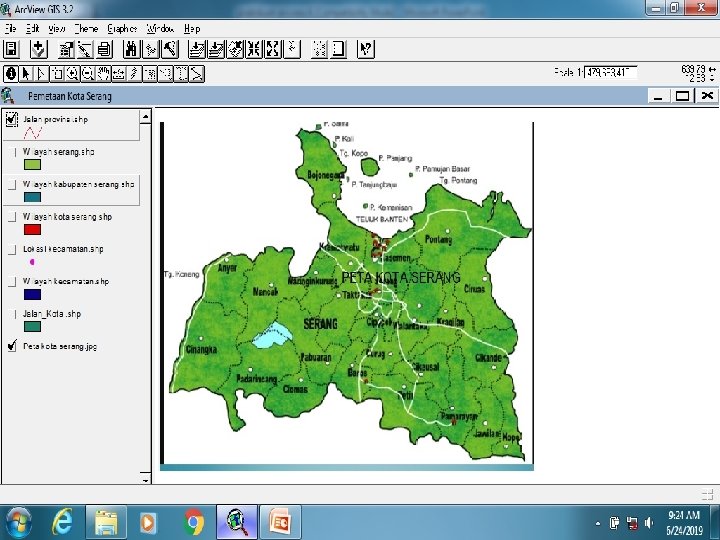The height and width of the screenshot is (540, 720).
Task: Open Google Chrome from taskbar
Action: (x=193, y=523)
